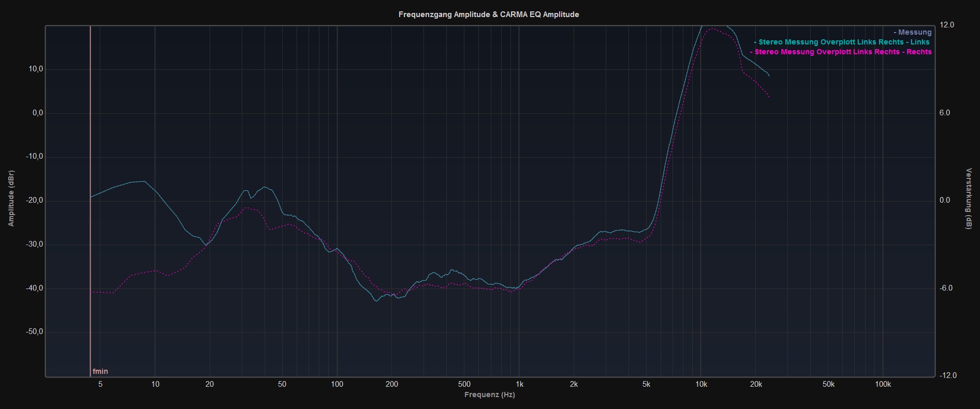This screenshot has width=980, height=409.
Task: Click the Verstärkung (dB) right axis title
Action: tap(969, 199)
